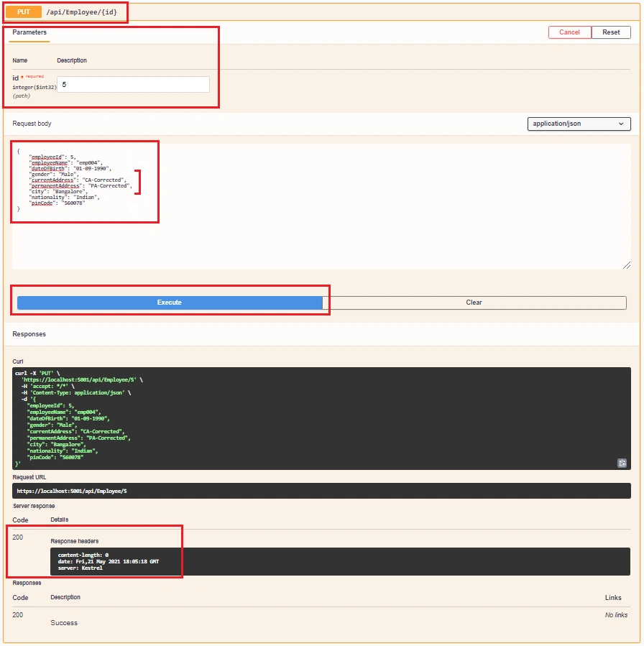The image size is (644, 646).
Task: Click the Links column header
Action: [x=613, y=597]
